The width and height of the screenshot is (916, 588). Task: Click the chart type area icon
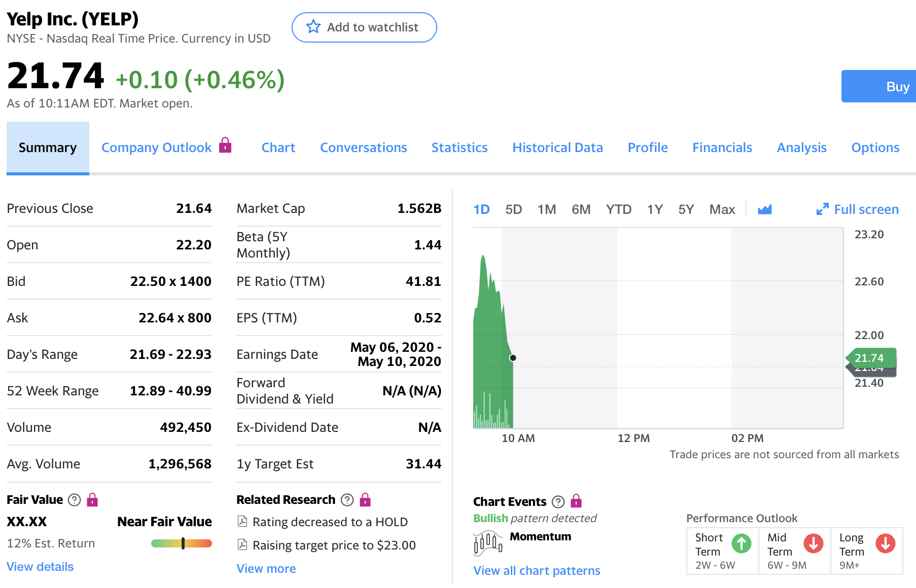(764, 209)
